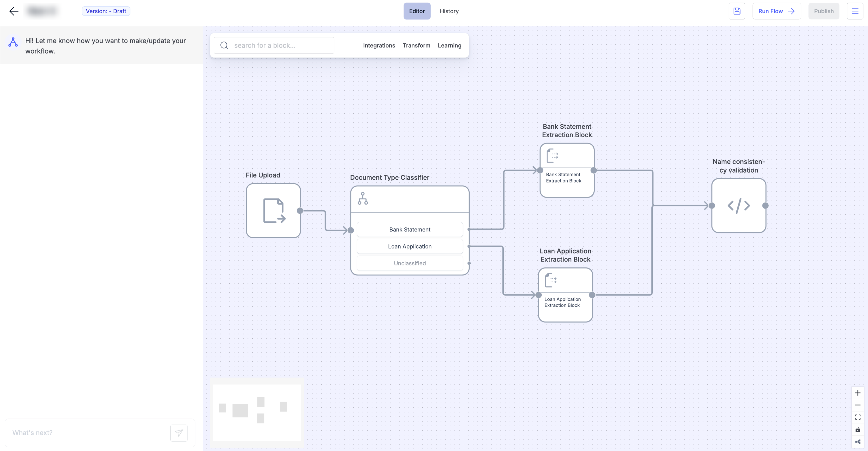Click the send message paper plane icon
The image size is (868, 451).
(x=179, y=433)
